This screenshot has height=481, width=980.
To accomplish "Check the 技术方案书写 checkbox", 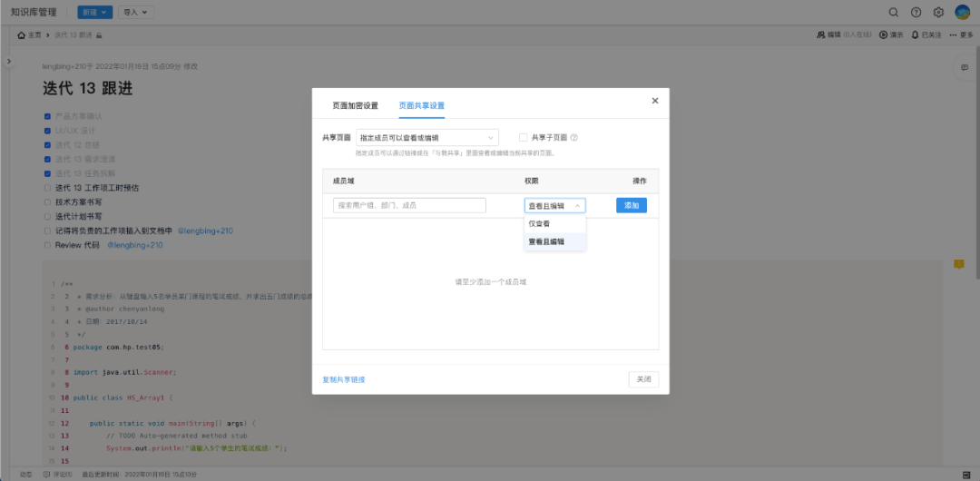I will pyautogui.click(x=47, y=202).
